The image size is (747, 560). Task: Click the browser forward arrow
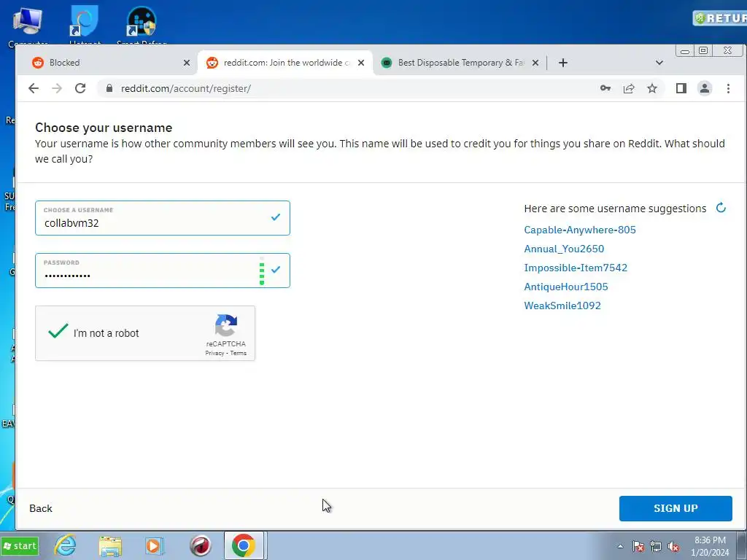coord(57,88)
